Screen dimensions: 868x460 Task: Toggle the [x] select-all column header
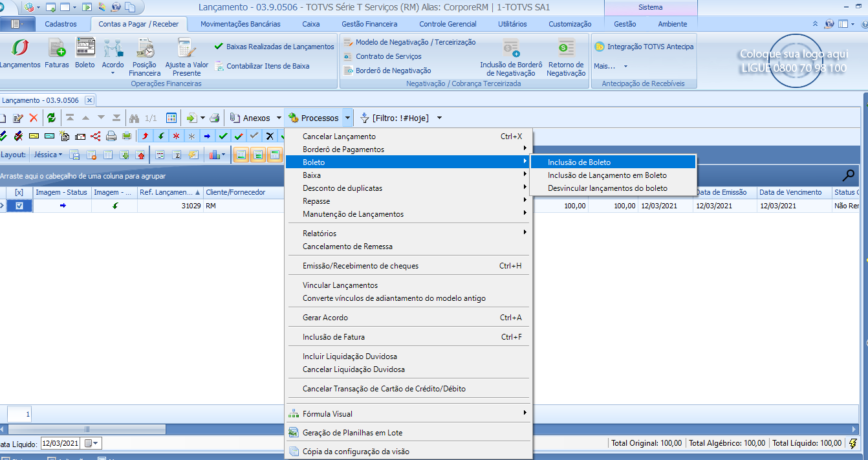[19, 192]
